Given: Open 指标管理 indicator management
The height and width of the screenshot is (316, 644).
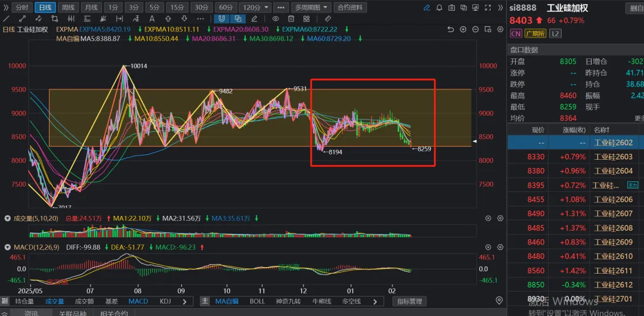Looking at the screenshot, I should point(410,301).
